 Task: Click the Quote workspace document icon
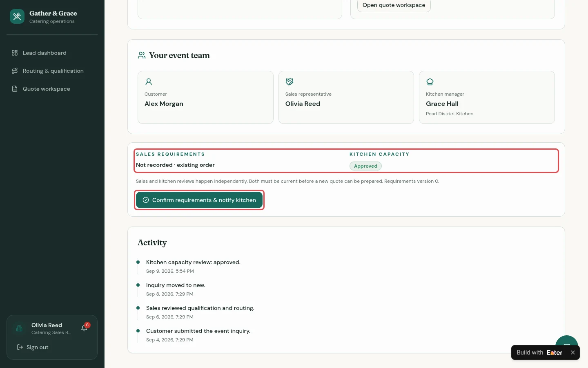click(x=15, y=89)
